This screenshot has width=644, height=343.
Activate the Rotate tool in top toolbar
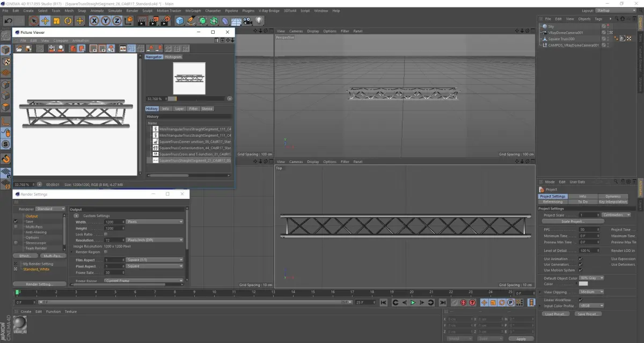pos(68,20)
